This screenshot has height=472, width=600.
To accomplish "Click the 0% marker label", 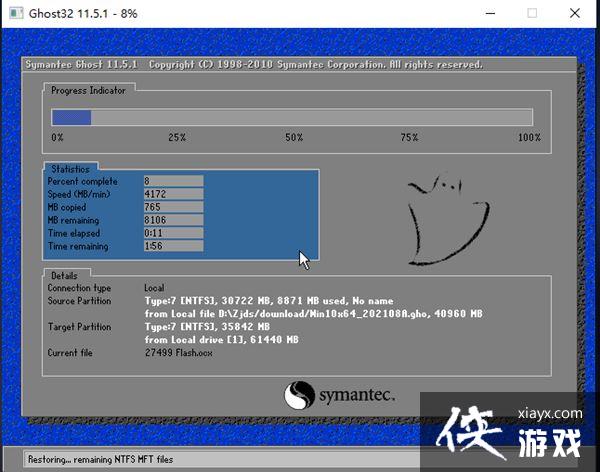I will point(57,137).
